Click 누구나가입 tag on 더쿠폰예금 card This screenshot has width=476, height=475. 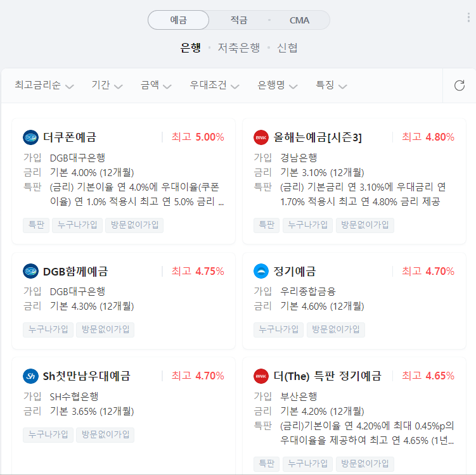pyautogui.click(x=77, y=225)
